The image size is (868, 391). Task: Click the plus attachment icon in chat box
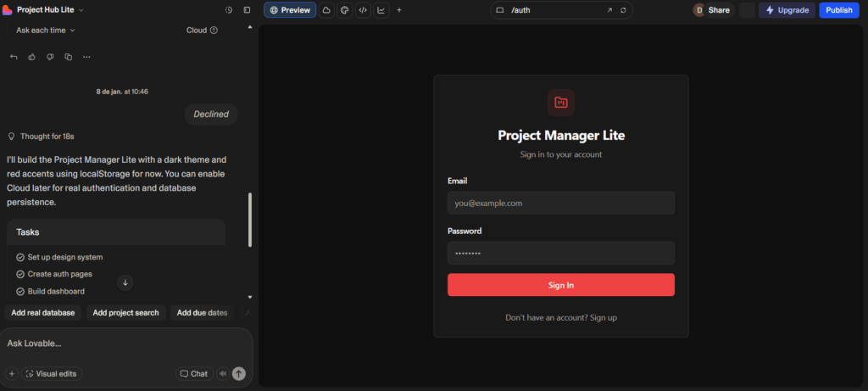(x=12, y=374)
